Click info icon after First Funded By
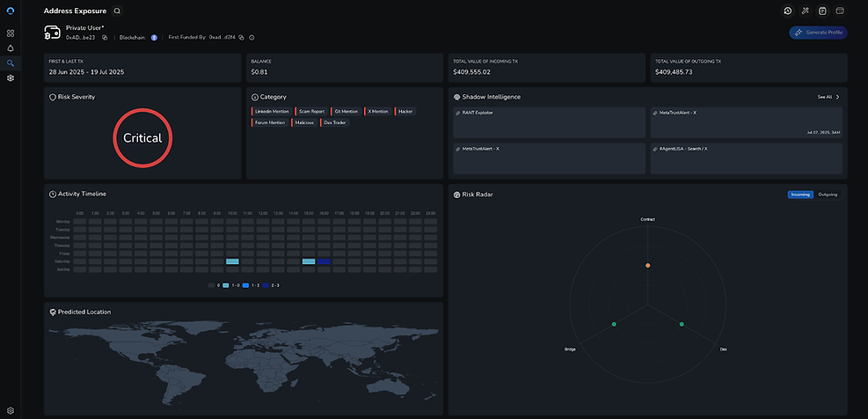This screenshot has height=419, width=868. tap(252, 38)
